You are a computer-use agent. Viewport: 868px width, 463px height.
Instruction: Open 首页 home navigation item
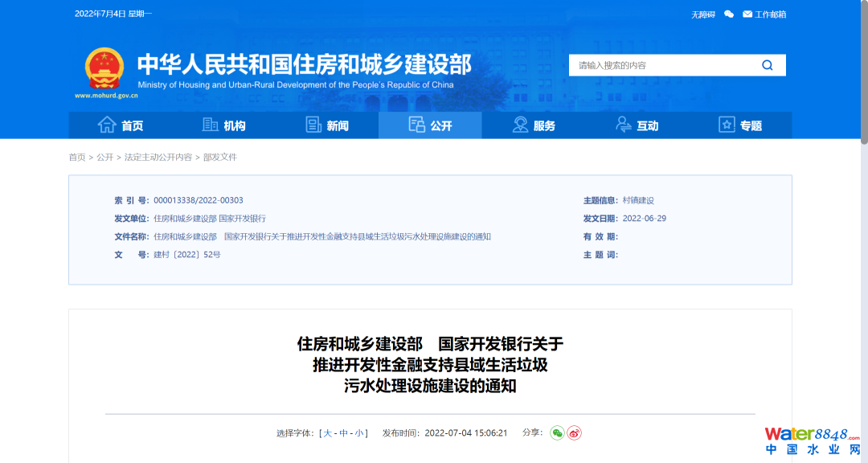pyautogui.click(x=121, y=125)
